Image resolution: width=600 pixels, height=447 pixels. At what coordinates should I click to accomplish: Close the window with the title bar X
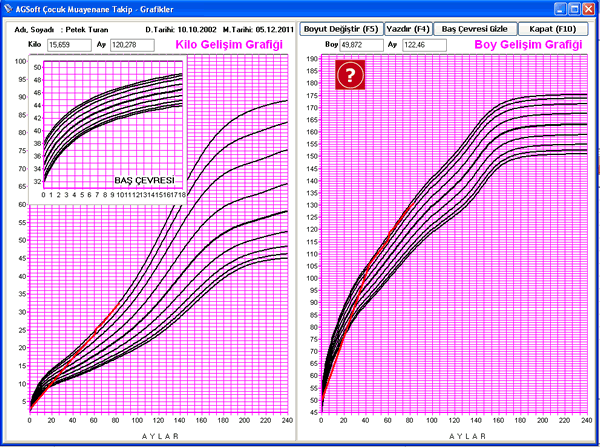pyautogui.click(x=587, y=9)
